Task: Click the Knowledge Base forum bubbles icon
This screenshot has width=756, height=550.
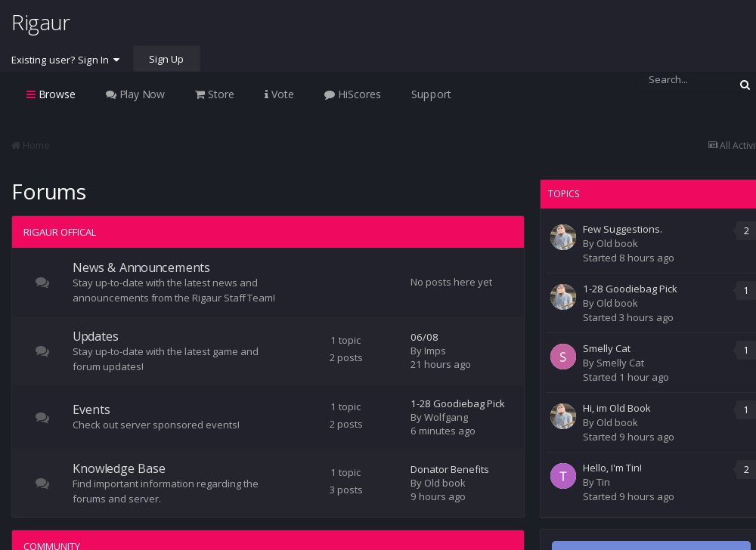Action: point(42,483)
